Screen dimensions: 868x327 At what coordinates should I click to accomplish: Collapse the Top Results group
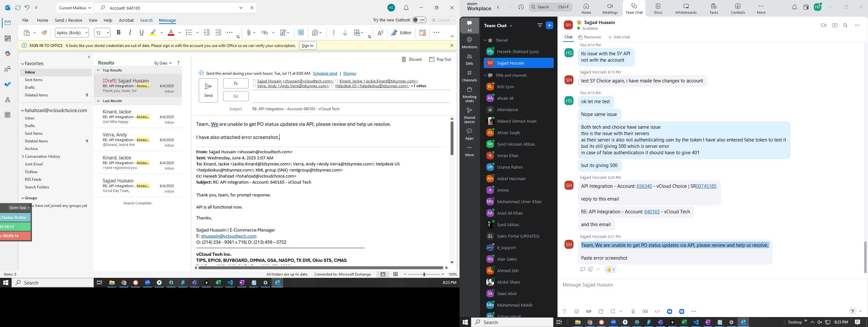pyautogui.click(x=99, y=70)
